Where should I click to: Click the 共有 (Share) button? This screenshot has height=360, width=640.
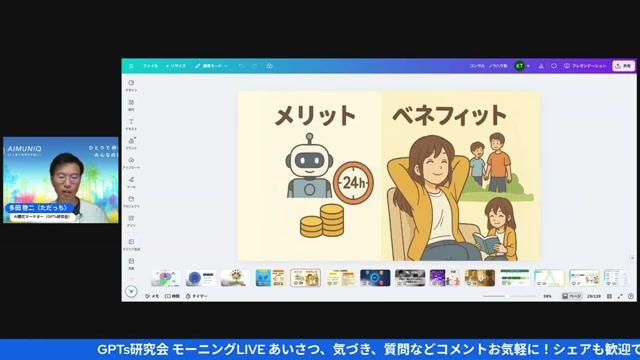tap(623, 66)
